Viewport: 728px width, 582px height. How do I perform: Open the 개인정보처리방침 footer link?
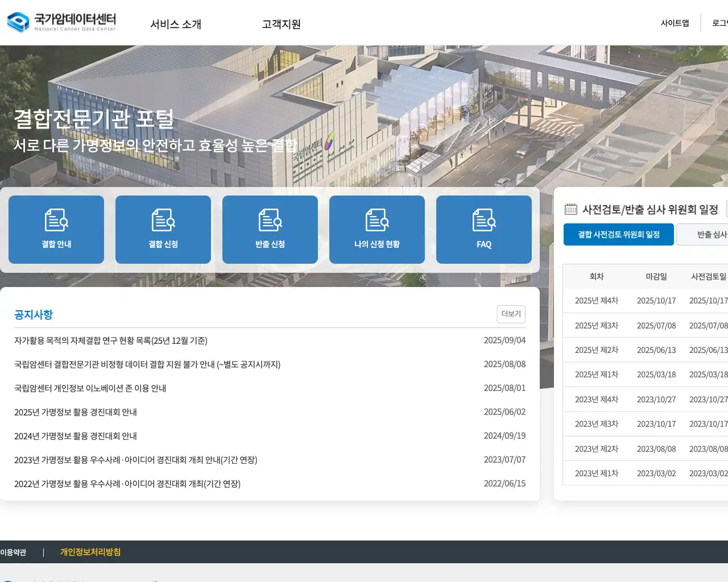89,552
